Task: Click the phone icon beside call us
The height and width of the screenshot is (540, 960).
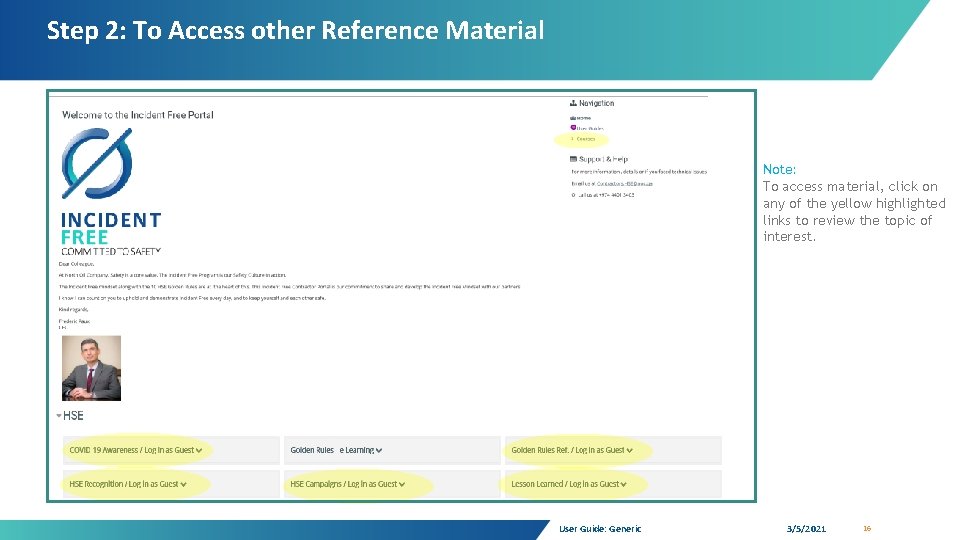Action: (574, 195)
